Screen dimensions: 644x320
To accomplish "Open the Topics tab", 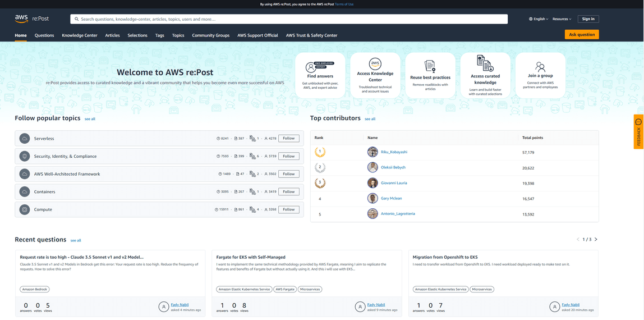I will click(x=178, y=35).
